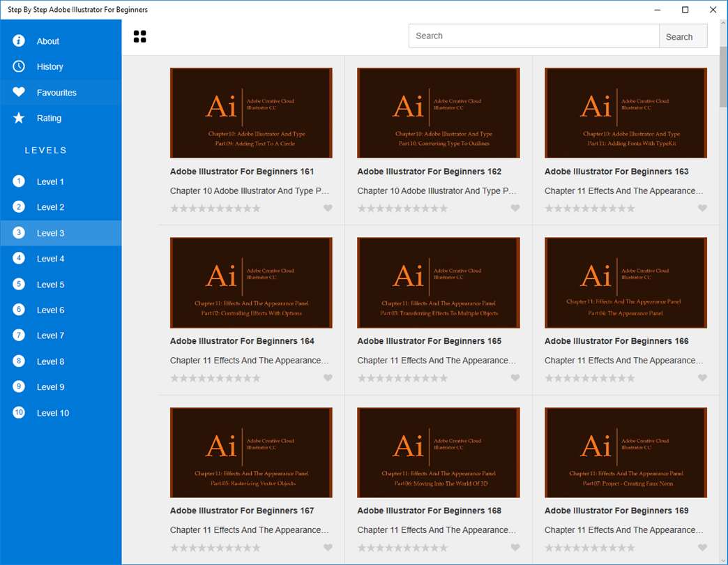Open the lesson 168 video thumbnail
The image size is (728, 565).
pyautogui.click(x=439, y=453)
